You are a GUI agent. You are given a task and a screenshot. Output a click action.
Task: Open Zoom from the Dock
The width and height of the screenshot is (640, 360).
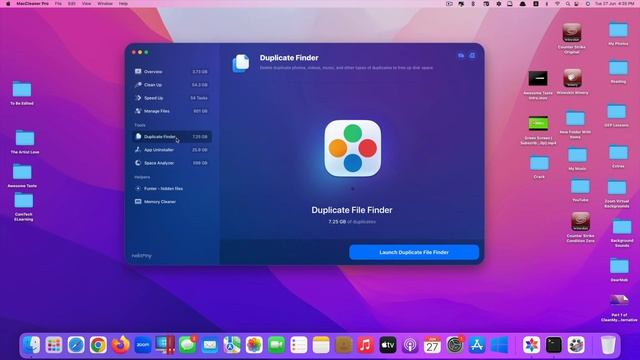pos(143,345)
